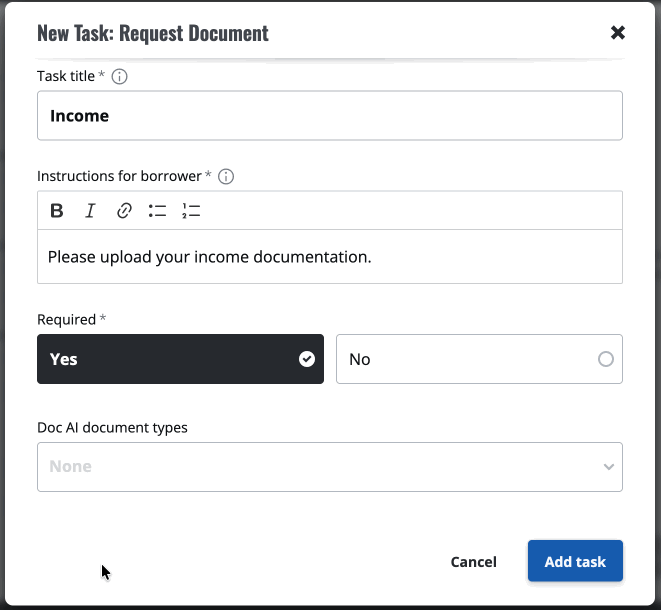Click the empty radio circle beside No
Image resolution: width=661 pixels, height=610 pixels.
(x=605, y=359)
